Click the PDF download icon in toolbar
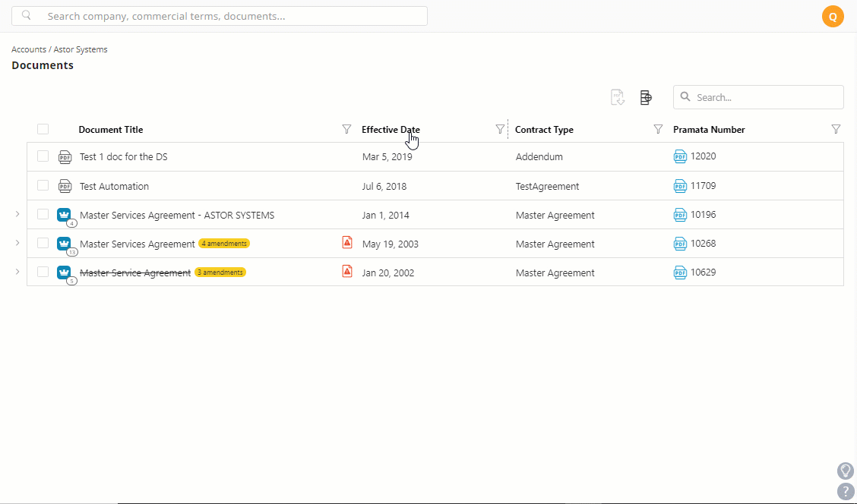Image resolution: width=857 pixels, height=504 pixels. pyautogui.click(x=617, y=97)
